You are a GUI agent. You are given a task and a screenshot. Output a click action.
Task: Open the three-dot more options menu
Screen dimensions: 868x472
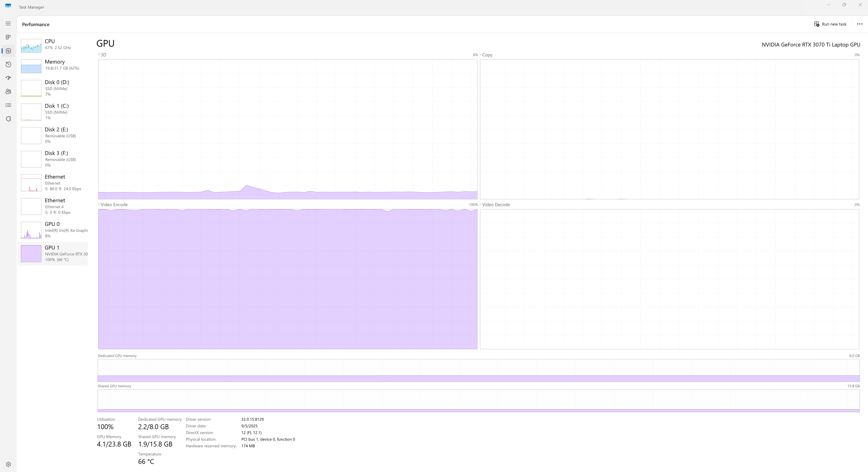859,24
